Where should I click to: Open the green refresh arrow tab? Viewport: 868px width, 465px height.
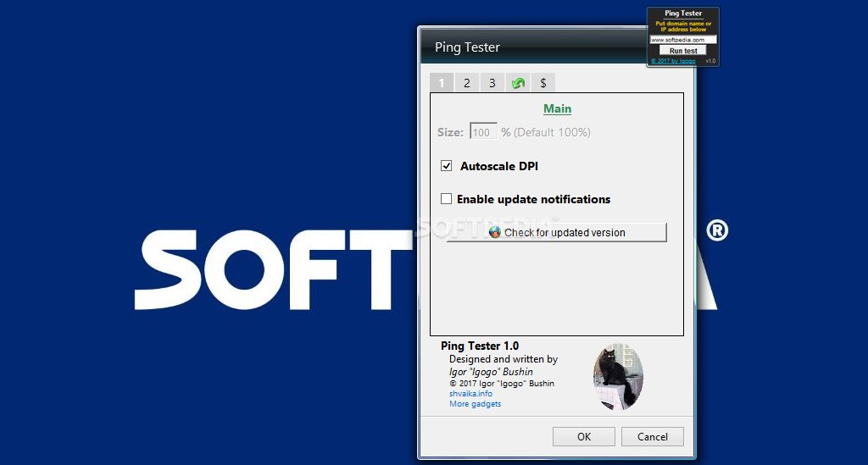518,83
